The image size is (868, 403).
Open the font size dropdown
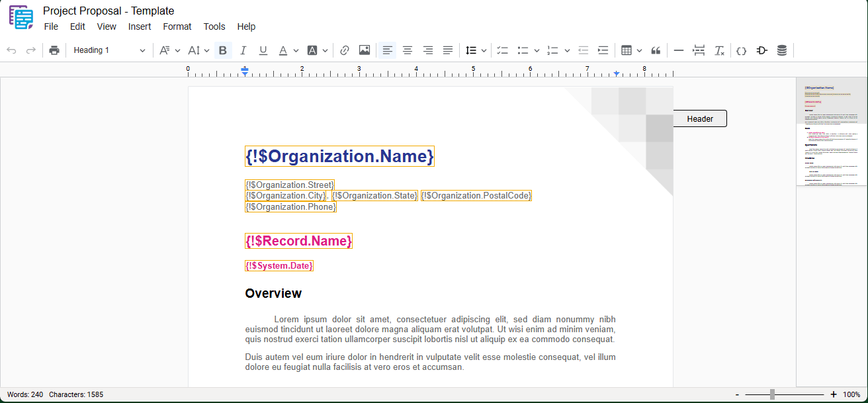point(198,50)
